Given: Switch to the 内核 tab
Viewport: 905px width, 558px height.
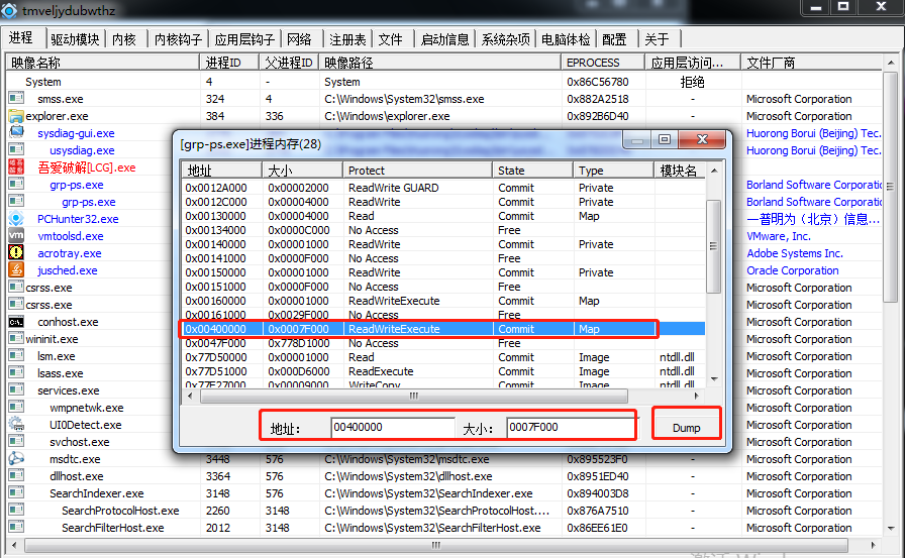Looking at the screenshot, I should coord(124,39).
